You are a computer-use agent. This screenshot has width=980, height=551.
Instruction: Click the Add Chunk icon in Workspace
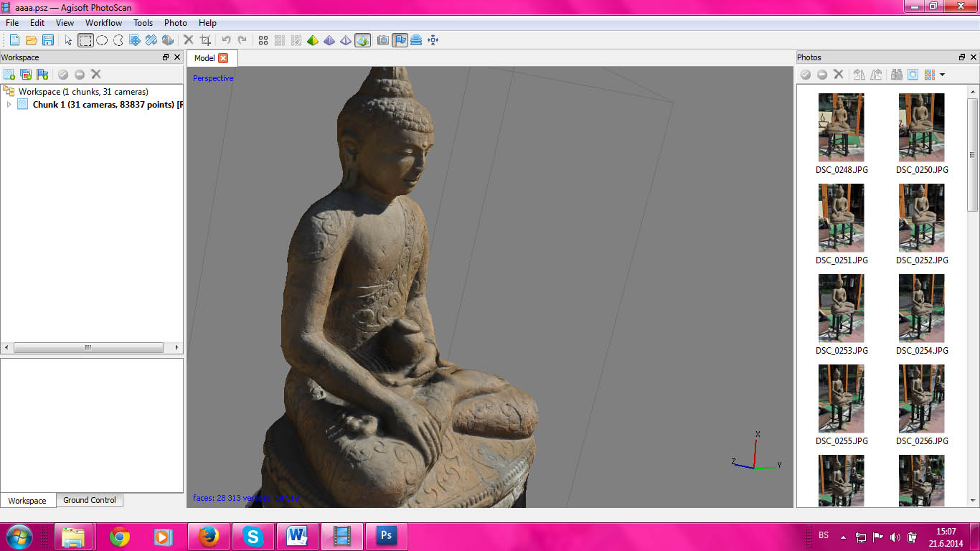[x=9, y=74]
